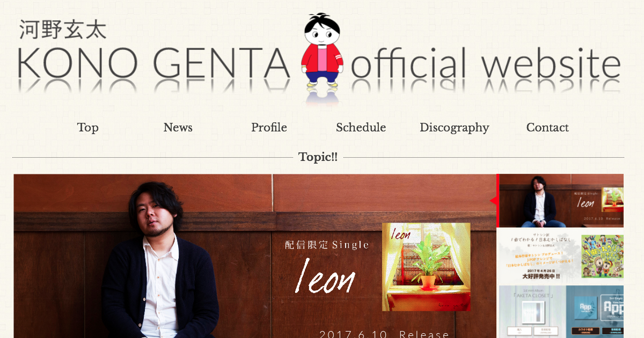This screenshot has width=644, height=338.
Task: Click the man's photo in main banner
Action: (160, 260)
